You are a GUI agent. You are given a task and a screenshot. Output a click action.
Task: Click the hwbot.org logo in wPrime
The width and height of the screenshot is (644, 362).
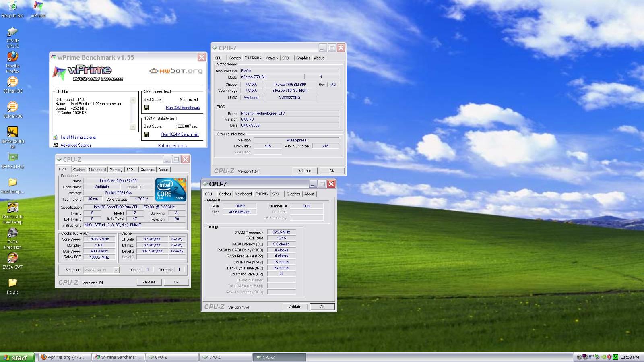click(176, 71)
